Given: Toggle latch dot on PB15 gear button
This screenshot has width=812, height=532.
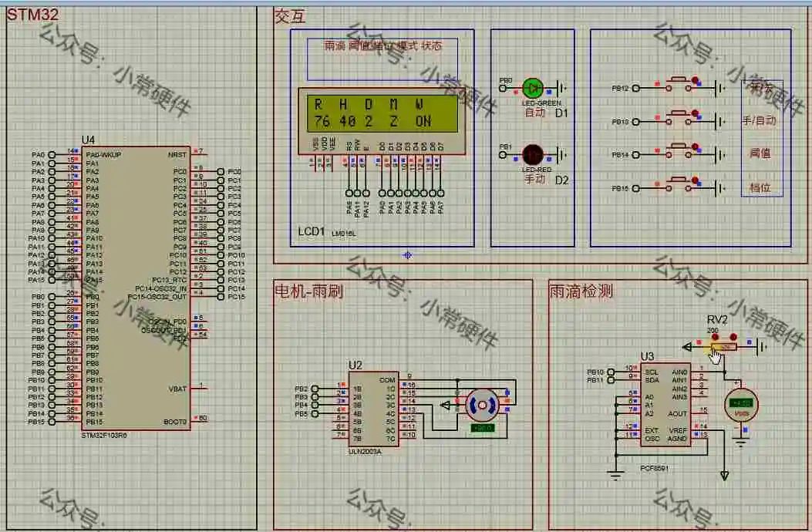Looking at the screenshot, I should point(695,180).
